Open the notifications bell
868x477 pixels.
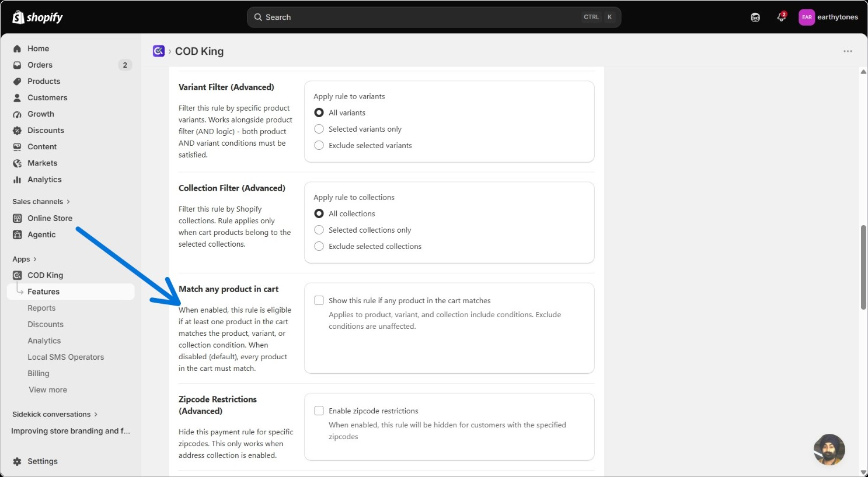pyautogui.click(x=781, y=17)
